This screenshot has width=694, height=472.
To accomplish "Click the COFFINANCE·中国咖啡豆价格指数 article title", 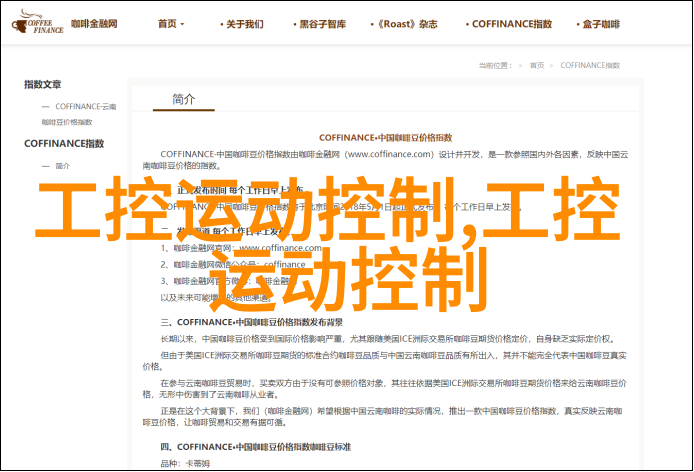I will [x=386, y=138].
